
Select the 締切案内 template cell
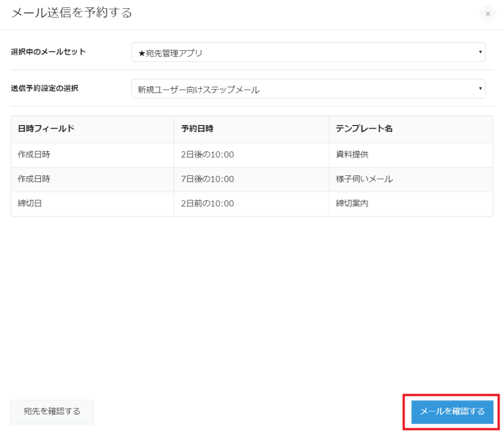352,203
